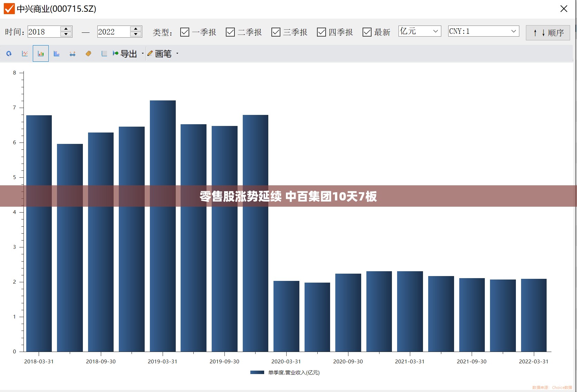577x392 pixels.
Task: Click the x-axis label 2021-03-31
Action: point(410,362)
